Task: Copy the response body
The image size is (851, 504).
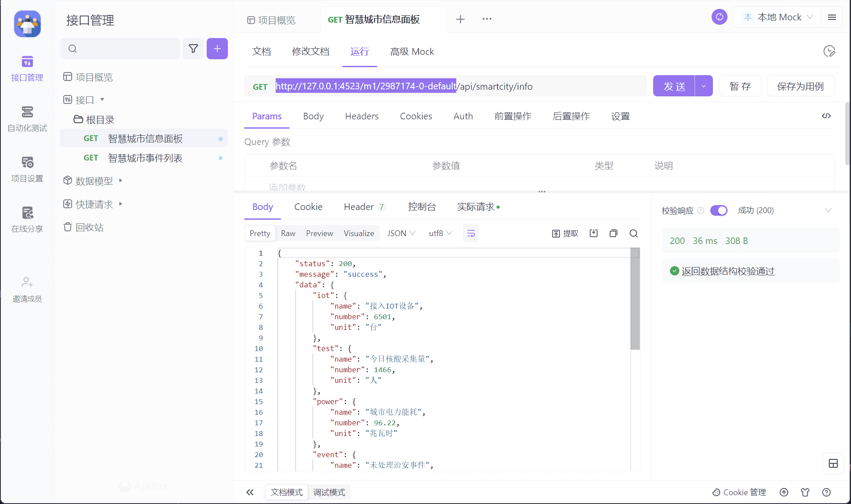Action: pos(613,233)
